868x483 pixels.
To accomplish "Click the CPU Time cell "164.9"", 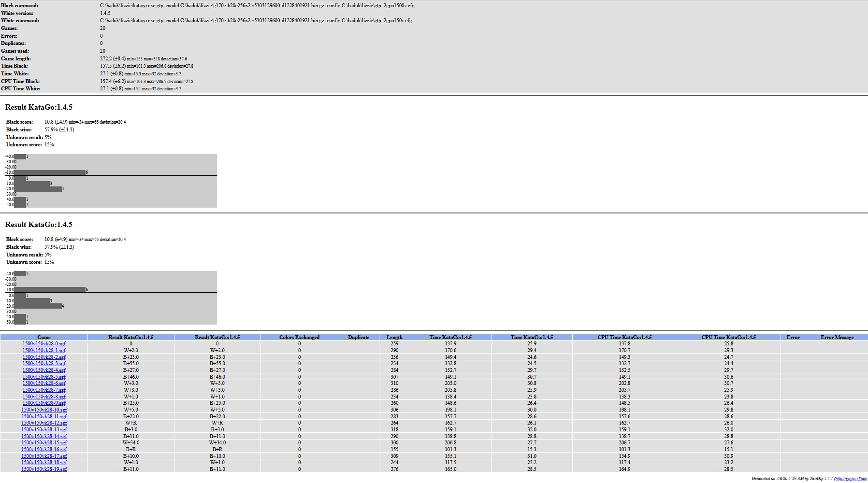I will pos(624,469).
